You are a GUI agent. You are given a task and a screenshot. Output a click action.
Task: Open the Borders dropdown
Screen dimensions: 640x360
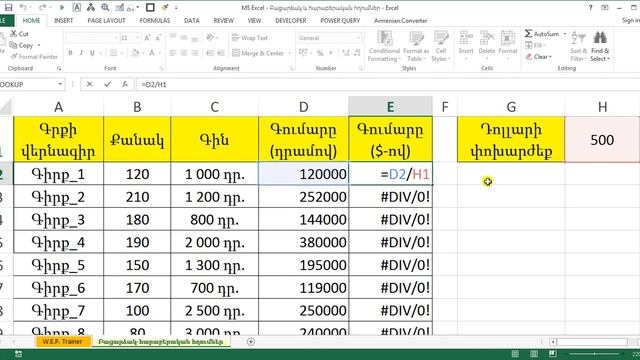click(x=122, y=53)
